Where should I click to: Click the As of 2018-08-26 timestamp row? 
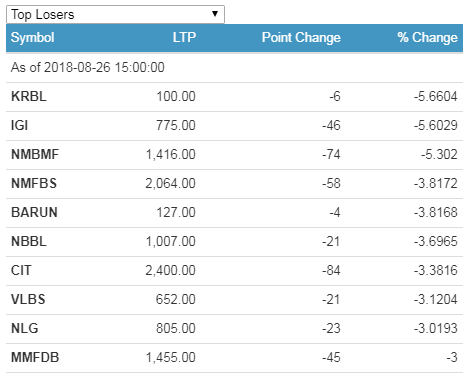[x=234, y=68]
